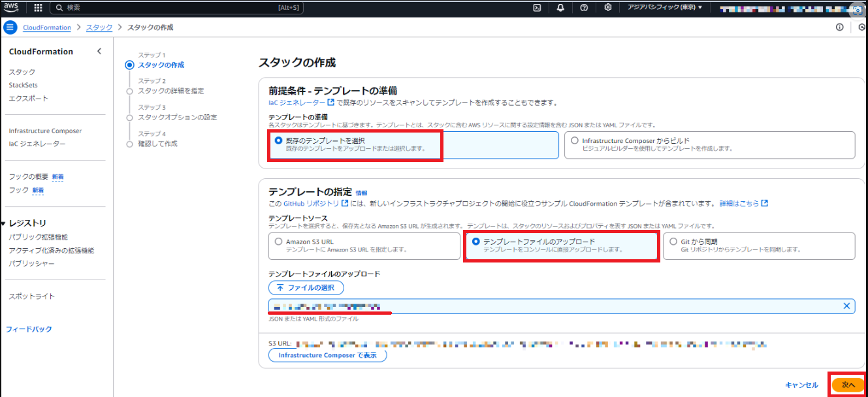Viewport: 868px width, 397px height.
Task: Click CloudFormation breadcrumb link
Action: tap(47, 27)
